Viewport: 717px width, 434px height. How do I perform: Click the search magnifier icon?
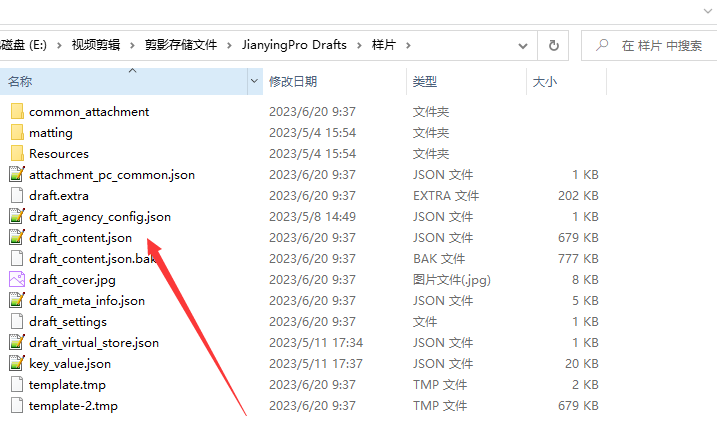pos(602,45)
